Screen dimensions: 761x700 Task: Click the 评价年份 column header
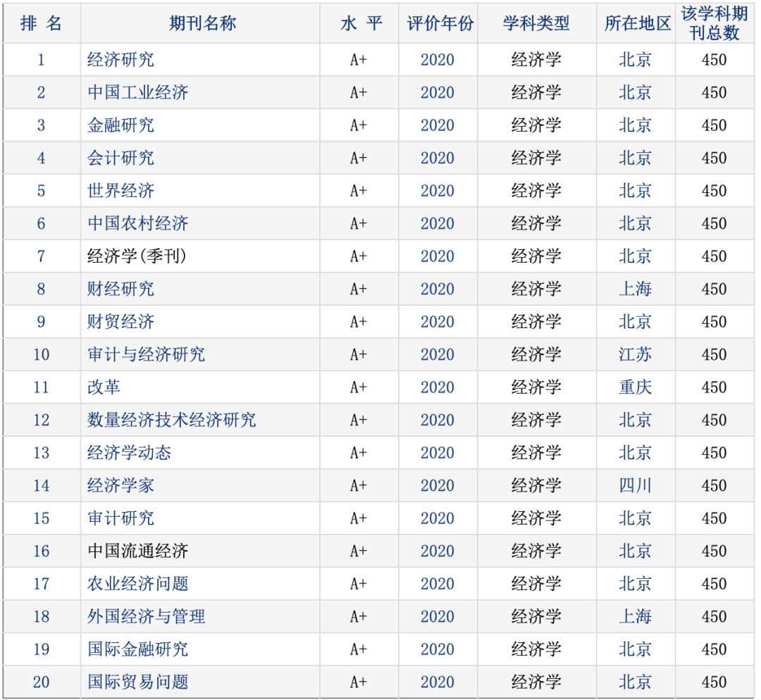point(440,23)
